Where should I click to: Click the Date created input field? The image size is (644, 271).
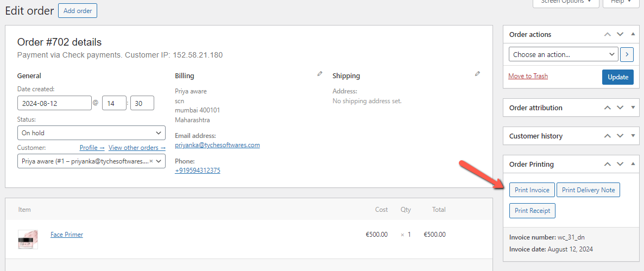click(54, 103)
